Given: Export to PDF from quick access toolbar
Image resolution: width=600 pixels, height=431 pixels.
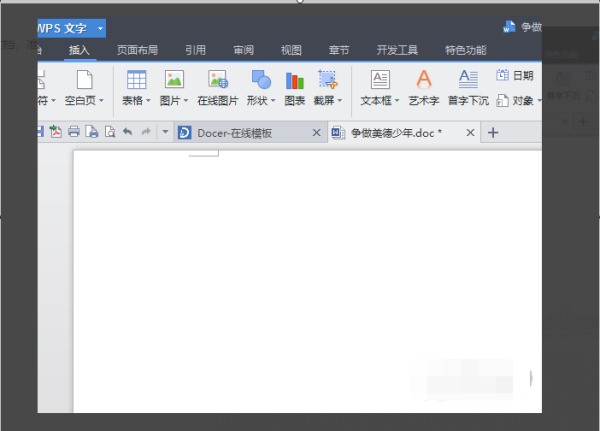Looking at the screenshot, I should [x=56, y=132].
